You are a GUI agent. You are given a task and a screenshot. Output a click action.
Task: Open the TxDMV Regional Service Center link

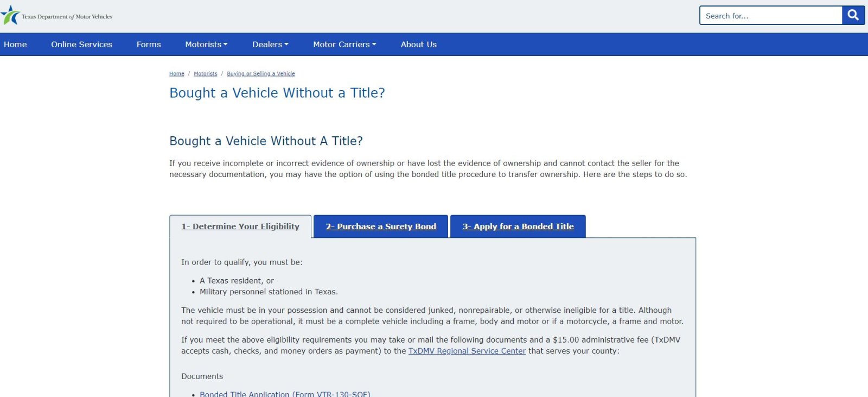tap(467, 351)
